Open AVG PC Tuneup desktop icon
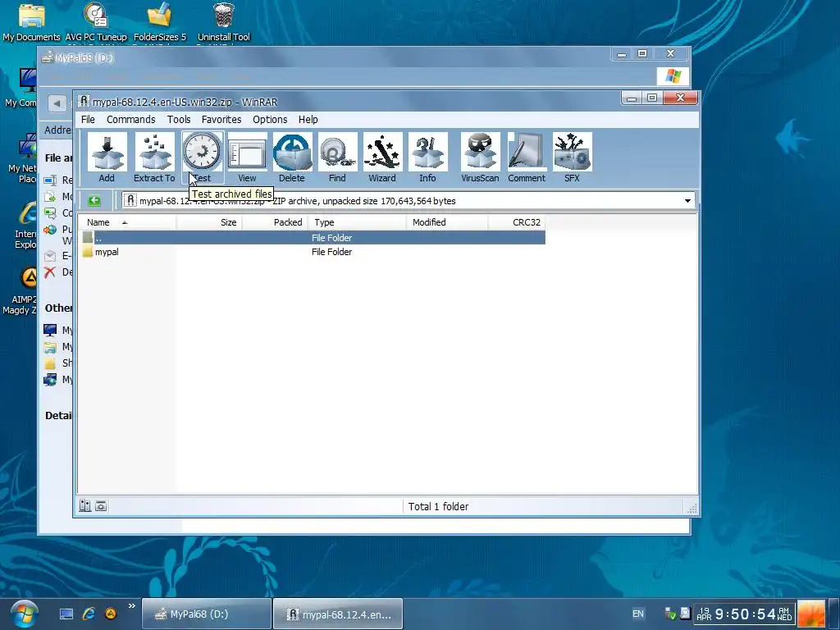This screenshot has height=630, width=840. click(96, 22)
